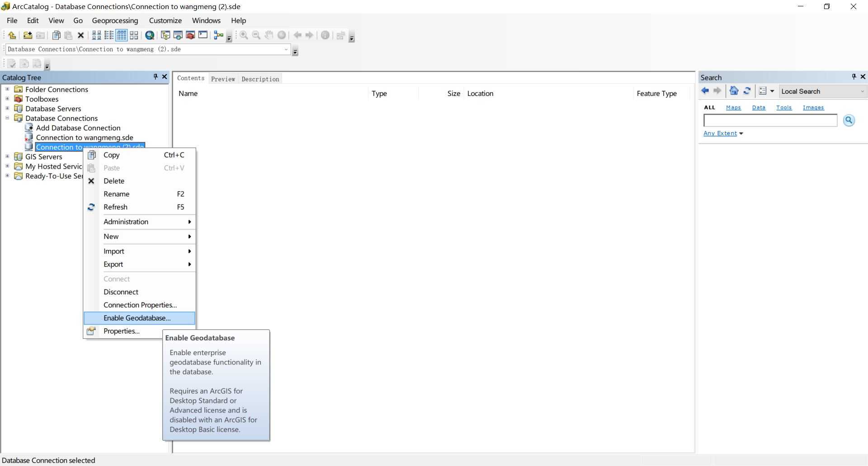The width and height of the screenshot is (868, 466).
Task: Filter search by Images link
Action: click(813, 108)
